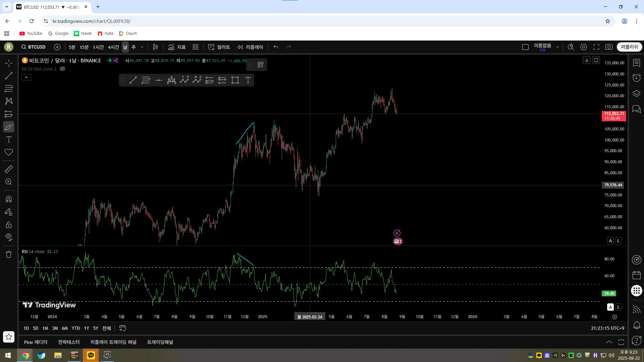This screenshot has width=644, height=362.
Task: Select the text tool in floating toolbar
Action: pos(248,80)
